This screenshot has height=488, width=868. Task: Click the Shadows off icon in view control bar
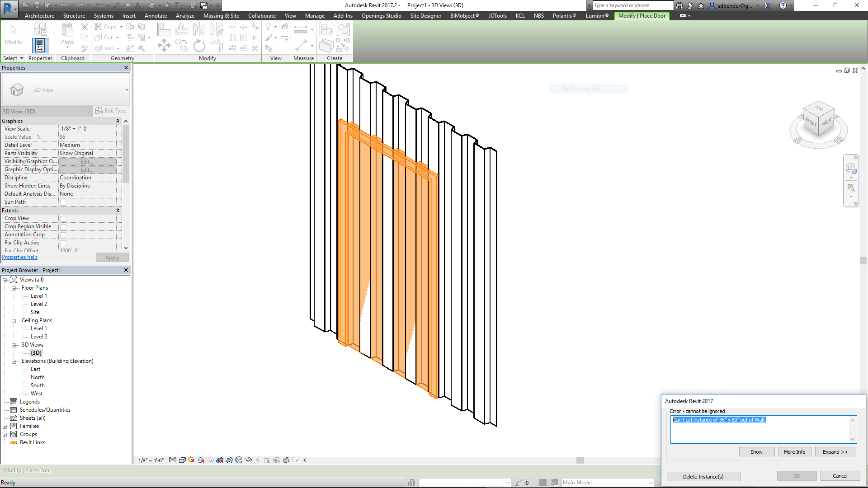click(201, 460)
